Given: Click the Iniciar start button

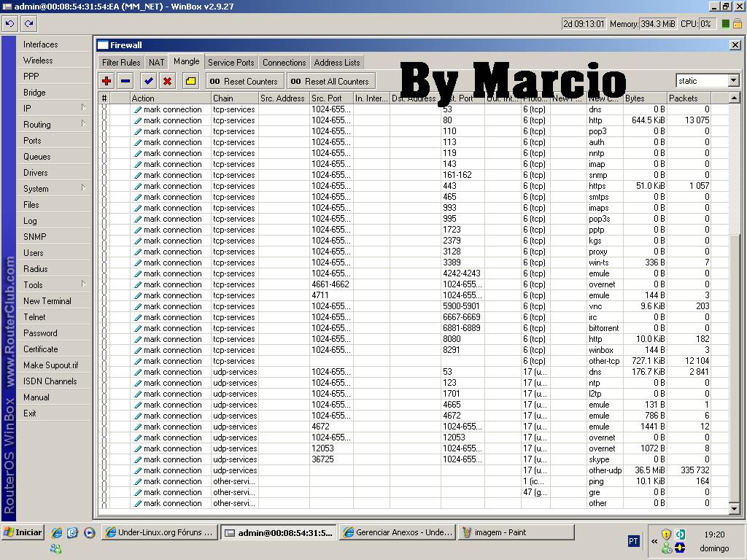Looking at the screenshot, I should (23, 532).
